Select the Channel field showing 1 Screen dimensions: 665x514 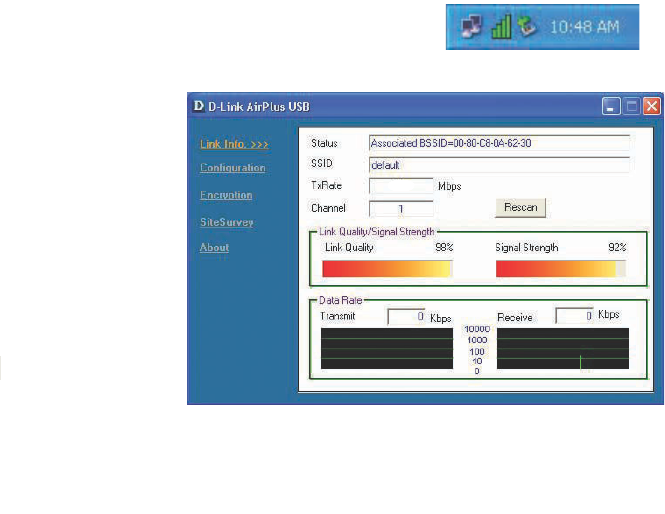(401, 209)
